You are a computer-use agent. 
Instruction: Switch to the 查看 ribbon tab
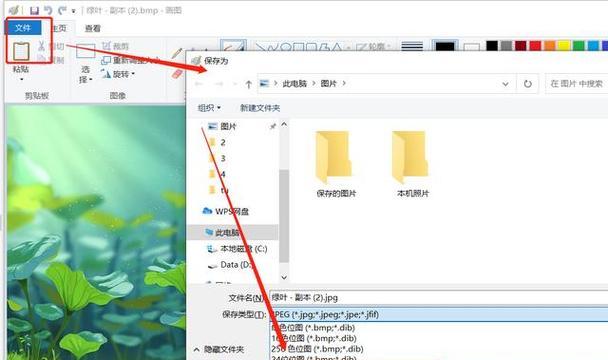click(x=93, y=28)
